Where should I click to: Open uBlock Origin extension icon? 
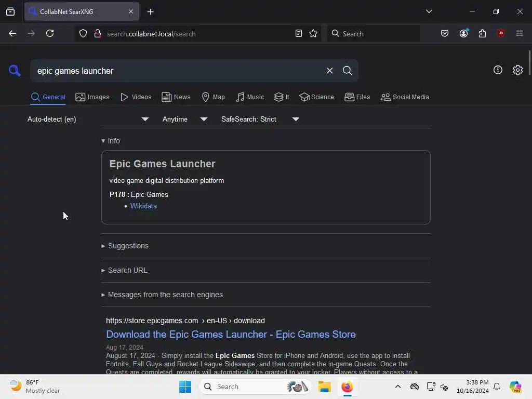[501, 33]
